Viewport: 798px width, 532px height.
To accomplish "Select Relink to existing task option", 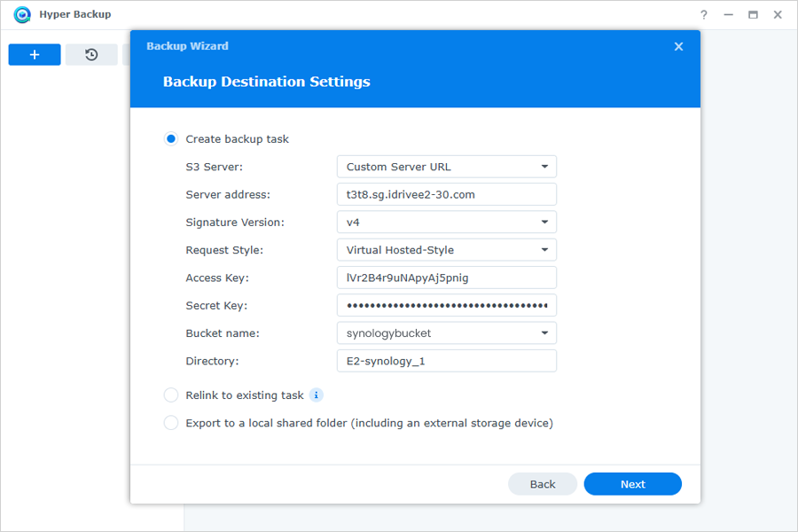I will 171,395.
